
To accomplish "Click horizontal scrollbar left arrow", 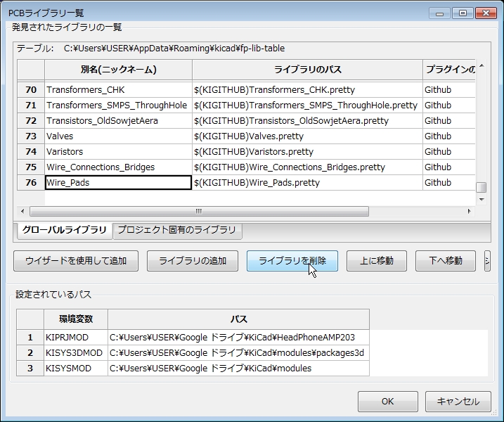I will pyautogui.click(x=22, y=211).
